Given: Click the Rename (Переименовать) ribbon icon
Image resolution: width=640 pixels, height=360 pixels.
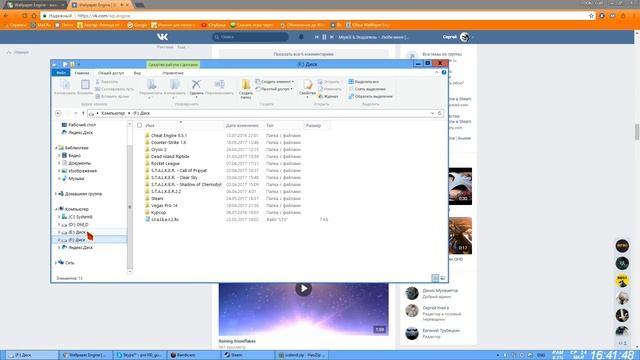Looking at the screenshot, I should (219, 87).
